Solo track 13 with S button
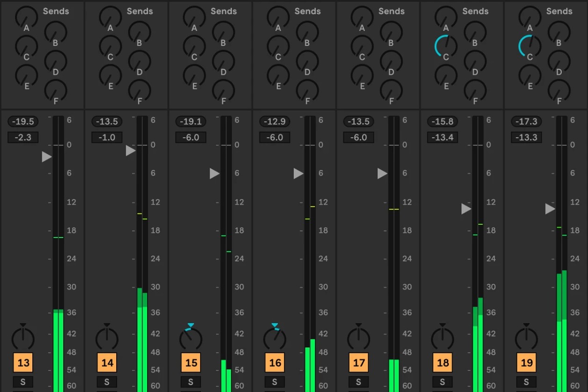 tap(23, 382)
